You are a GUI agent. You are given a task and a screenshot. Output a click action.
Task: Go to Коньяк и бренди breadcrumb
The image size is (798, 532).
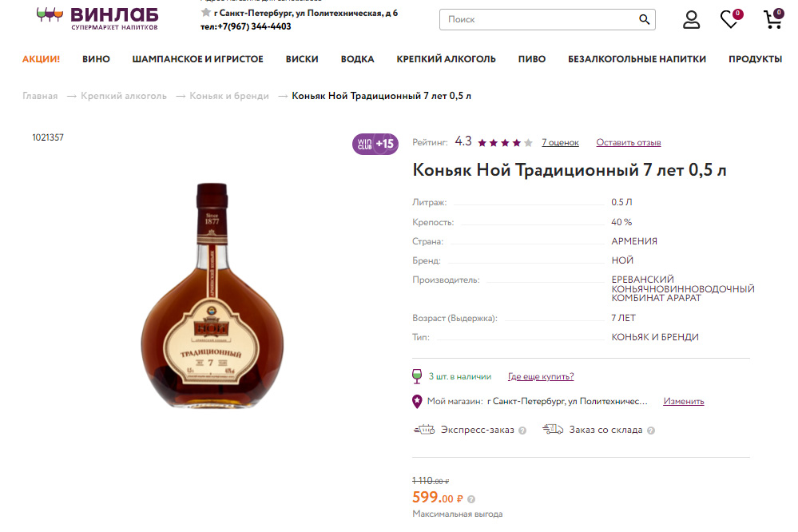click(229, 96)
